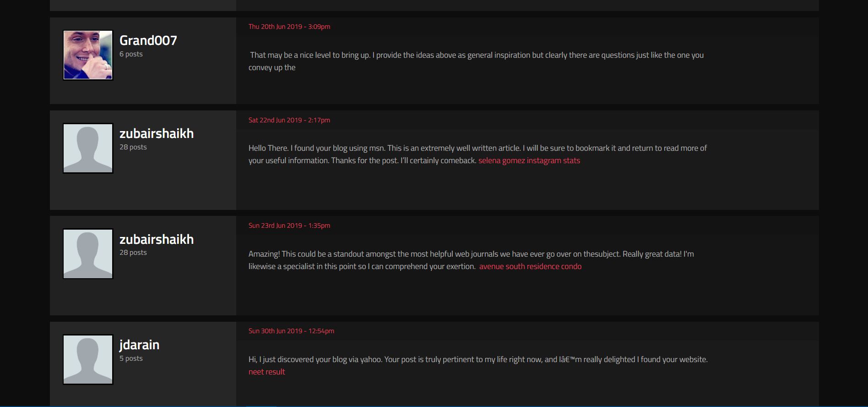Click the '5 posts' count under jdarain
Viewport: 868px width, 407px height.
[131, 358]
